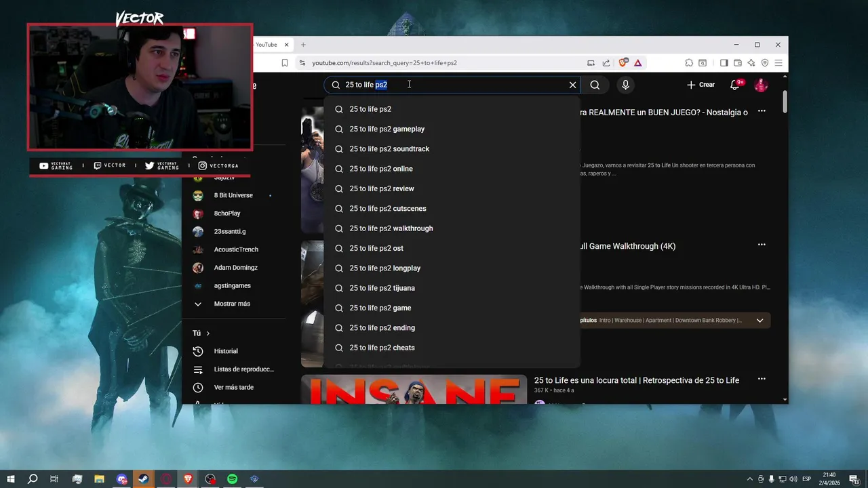Select suggestion "25 to life ps2 walkthrough"
The height and width of the screenshot is (488, 868).
pyautogui.click(x=452, y=228)
